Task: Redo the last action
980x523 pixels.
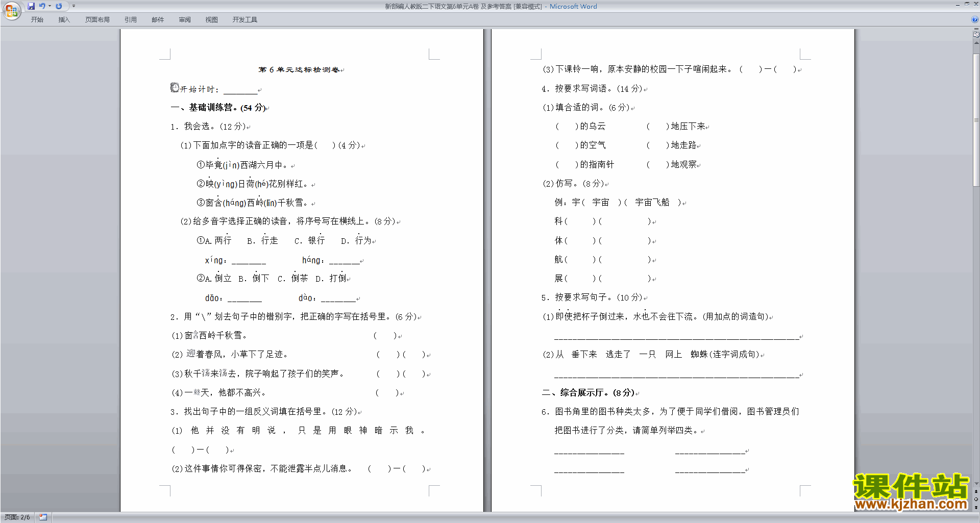Action: [59, 6]
